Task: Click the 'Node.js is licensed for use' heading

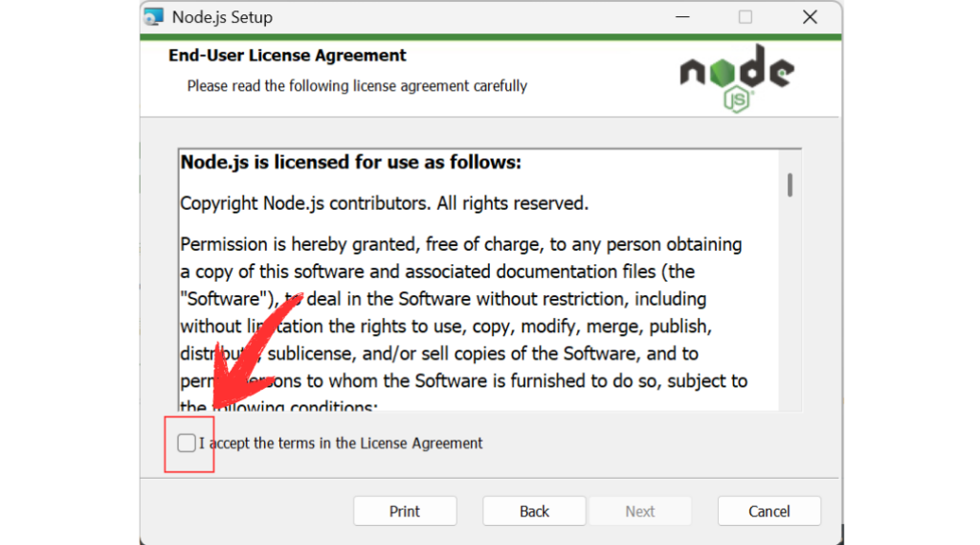Action: tap(350, 162)
